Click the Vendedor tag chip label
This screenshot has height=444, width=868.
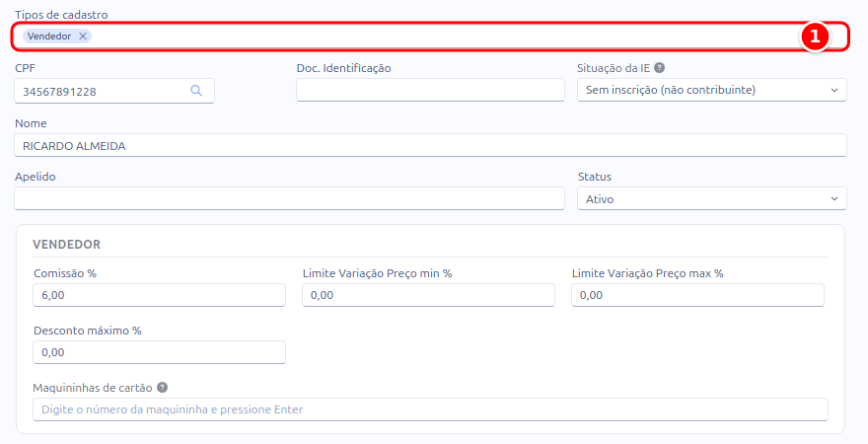click(x=49, y=36)
